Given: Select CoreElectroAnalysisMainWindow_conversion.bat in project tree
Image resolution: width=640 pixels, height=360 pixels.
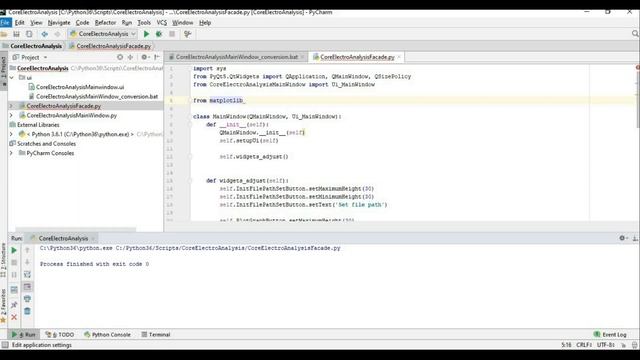Looking at the screenshot, I should (x=97, y=97).
